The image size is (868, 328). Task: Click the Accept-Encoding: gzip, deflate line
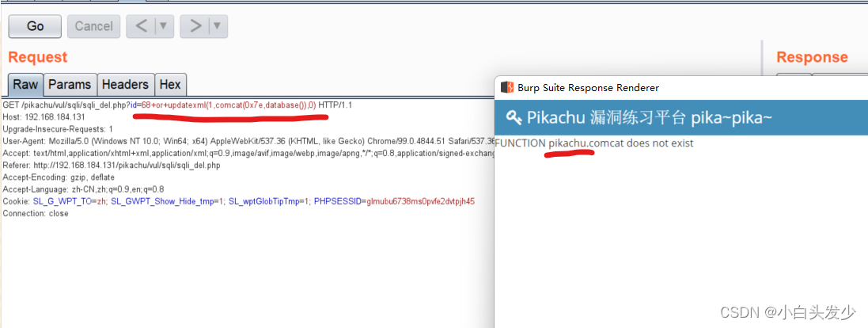pyautogui.click(x=59, y=177)
